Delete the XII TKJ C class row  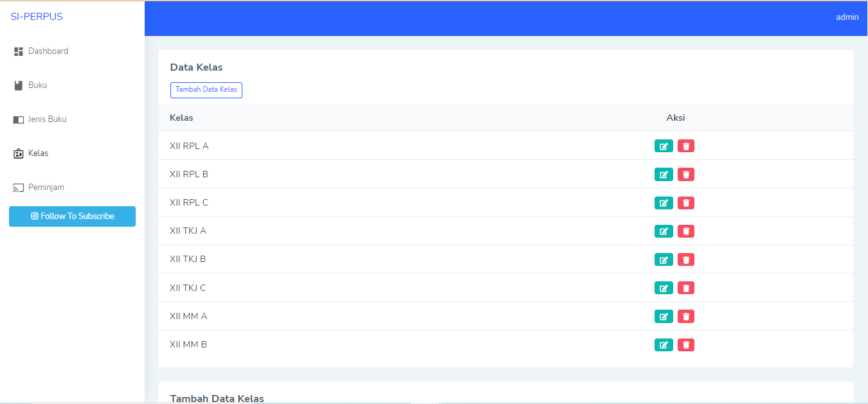686,288
